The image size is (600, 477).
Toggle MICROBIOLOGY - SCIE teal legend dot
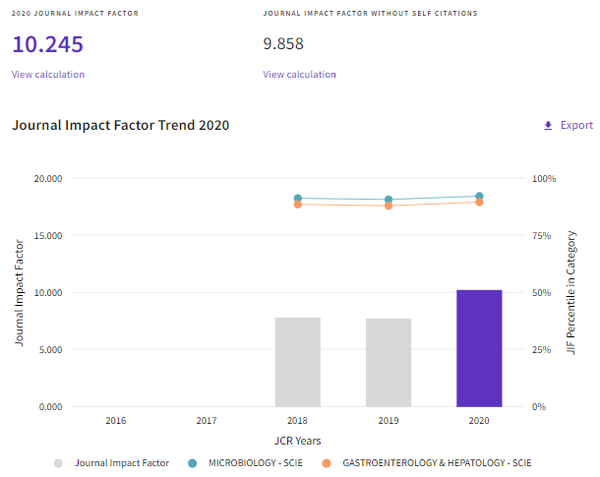coord(192,463)
